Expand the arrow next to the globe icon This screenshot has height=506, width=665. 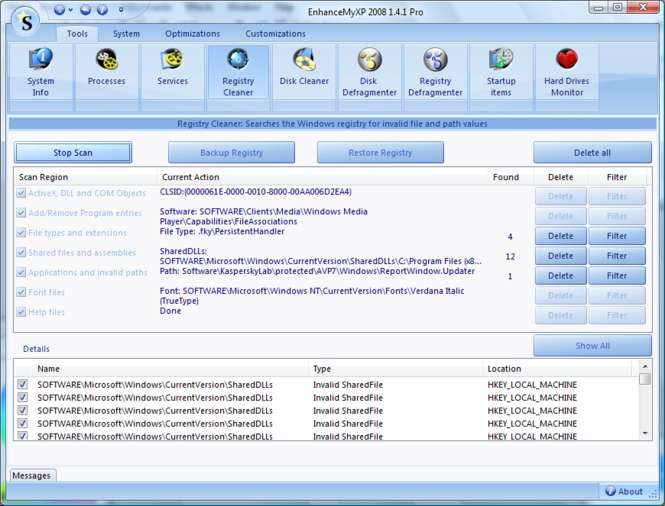[71, 9]
